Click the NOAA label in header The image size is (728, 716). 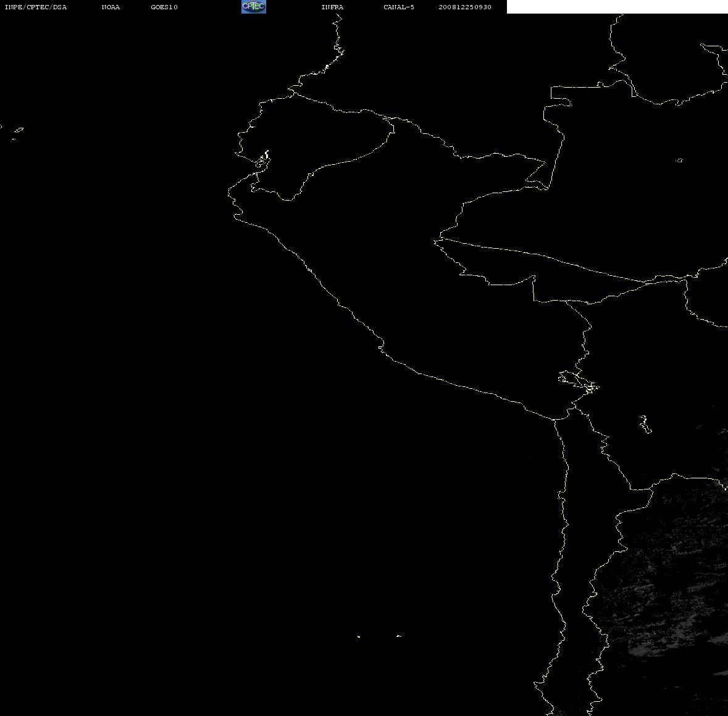(111, 7)
